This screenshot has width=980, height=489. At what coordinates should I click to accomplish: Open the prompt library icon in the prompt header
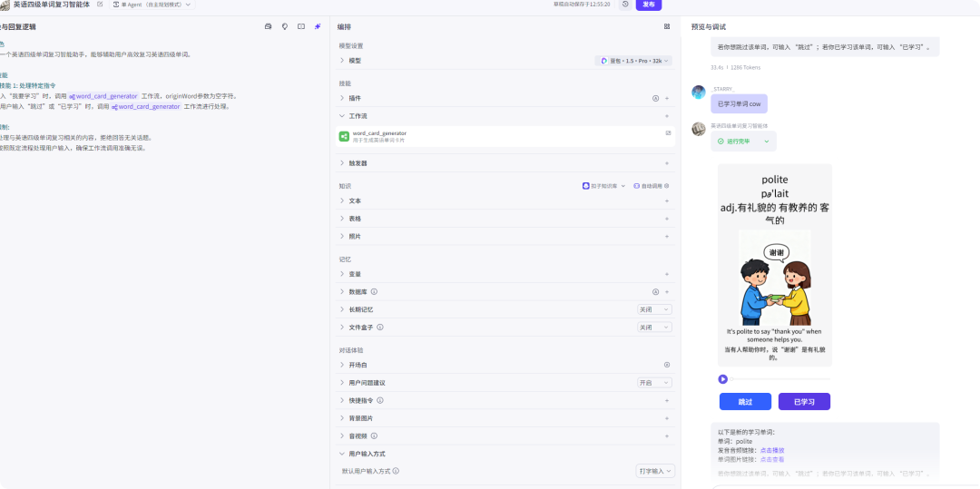tap(269, 26)
